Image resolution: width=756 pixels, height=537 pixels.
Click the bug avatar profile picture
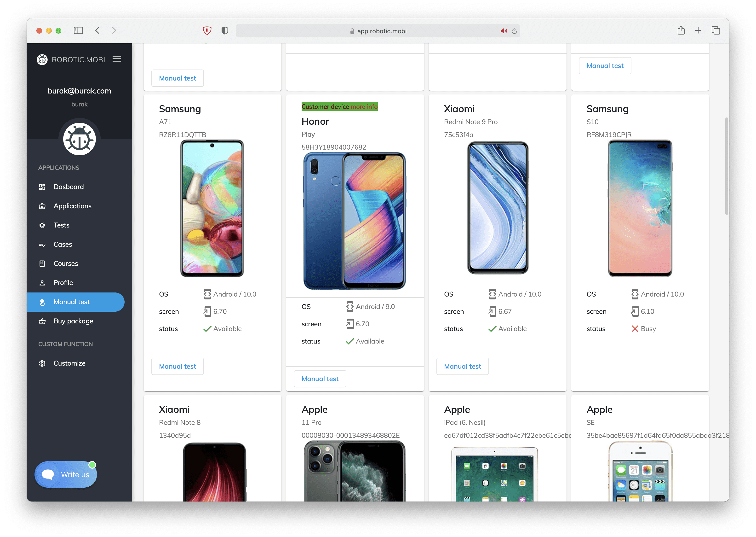[79, 139]
